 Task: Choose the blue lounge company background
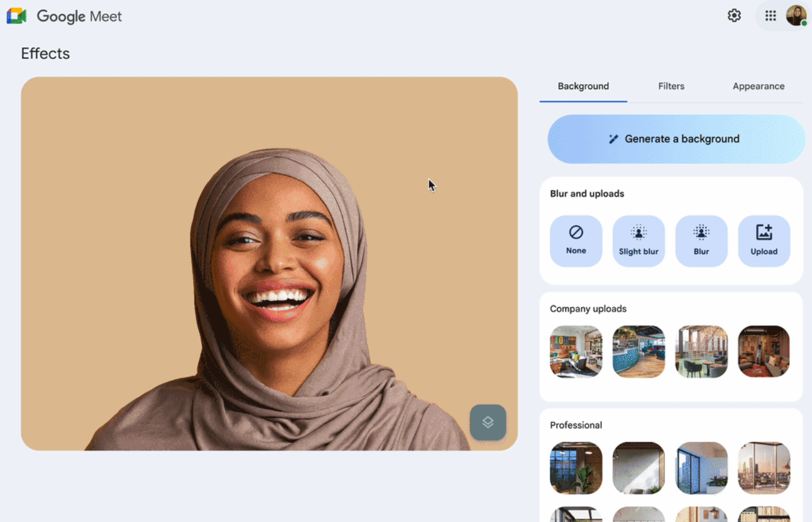click(x=638, y=352)
